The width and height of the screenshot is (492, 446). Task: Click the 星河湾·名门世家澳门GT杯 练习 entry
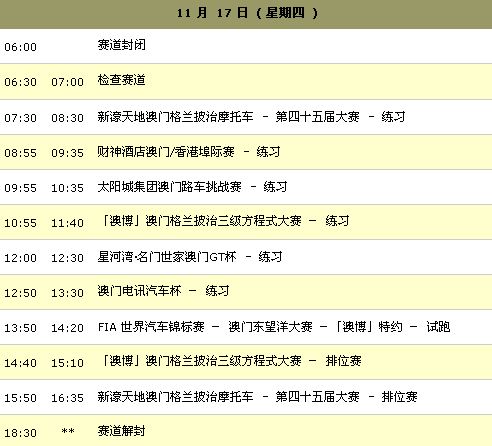pyautogui.click(x=190, y=257)
